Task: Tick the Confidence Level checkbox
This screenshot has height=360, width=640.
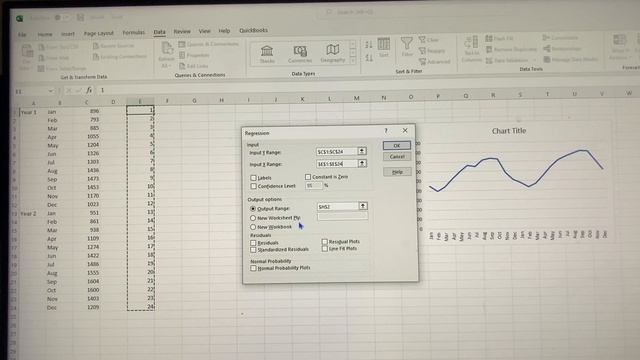Action: click(253, 186)
